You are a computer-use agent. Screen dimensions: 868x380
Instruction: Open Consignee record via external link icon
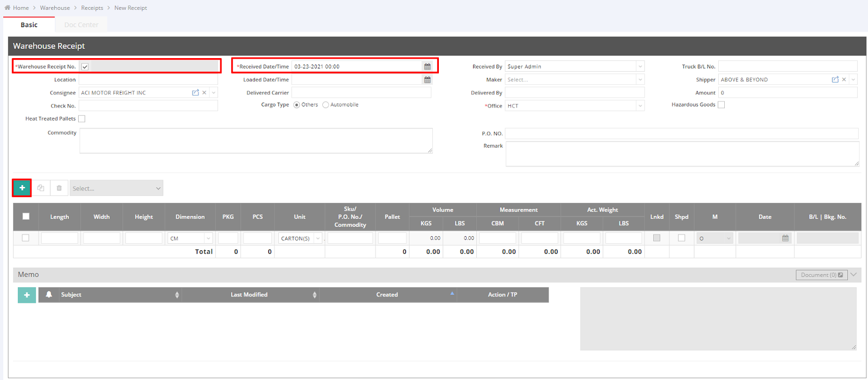coord(195,93)
